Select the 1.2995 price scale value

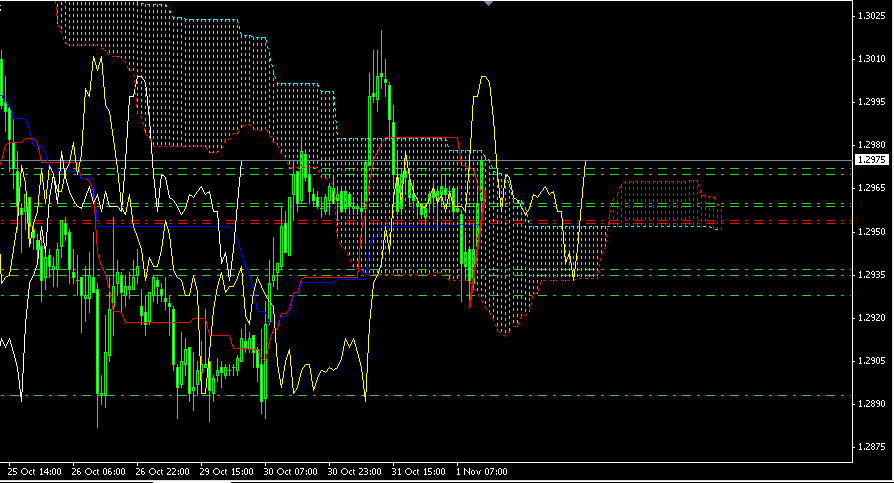point(872,102)
